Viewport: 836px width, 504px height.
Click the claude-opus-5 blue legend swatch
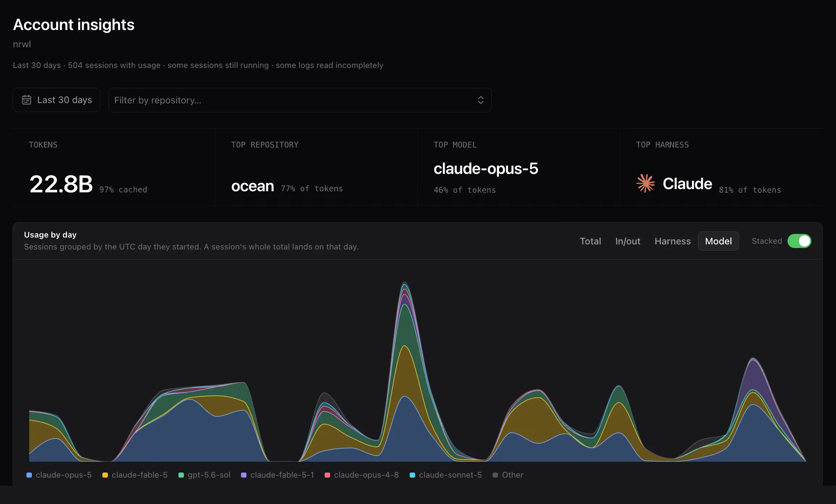point(29,475)
